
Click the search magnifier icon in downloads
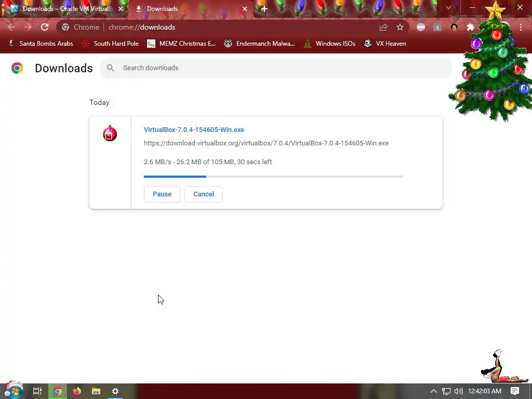[110, 68]
